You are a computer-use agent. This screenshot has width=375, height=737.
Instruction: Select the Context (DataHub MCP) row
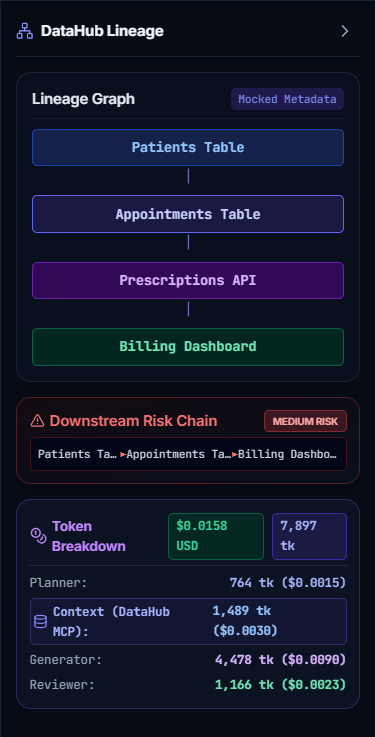tap(188, 621)
